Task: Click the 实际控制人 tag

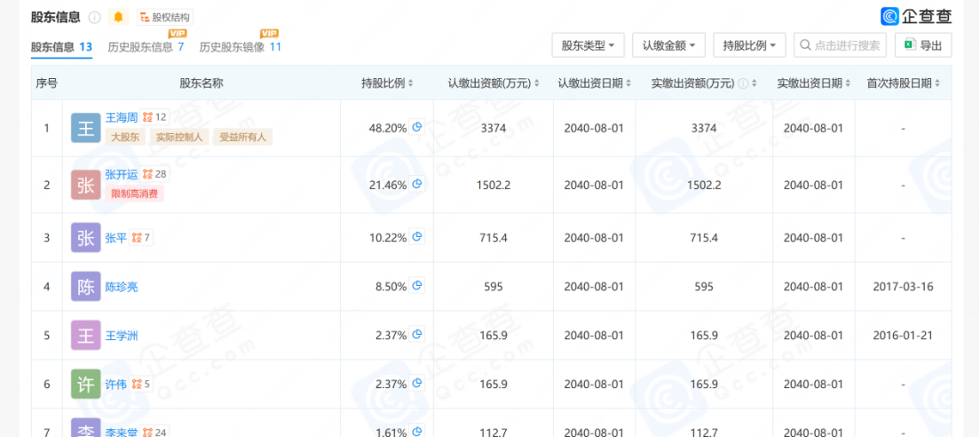Action: click(x=179, y=137)
